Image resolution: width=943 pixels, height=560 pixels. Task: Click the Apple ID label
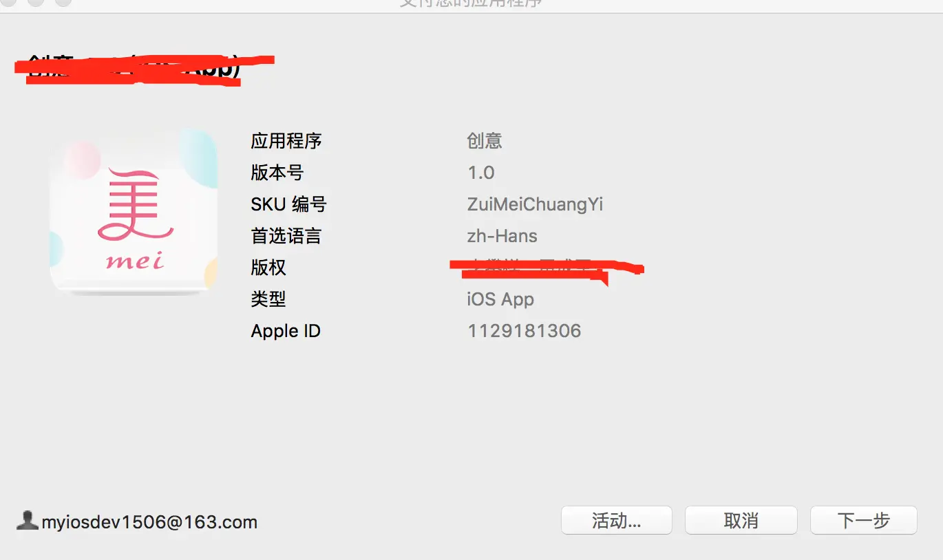click(286, 331)
